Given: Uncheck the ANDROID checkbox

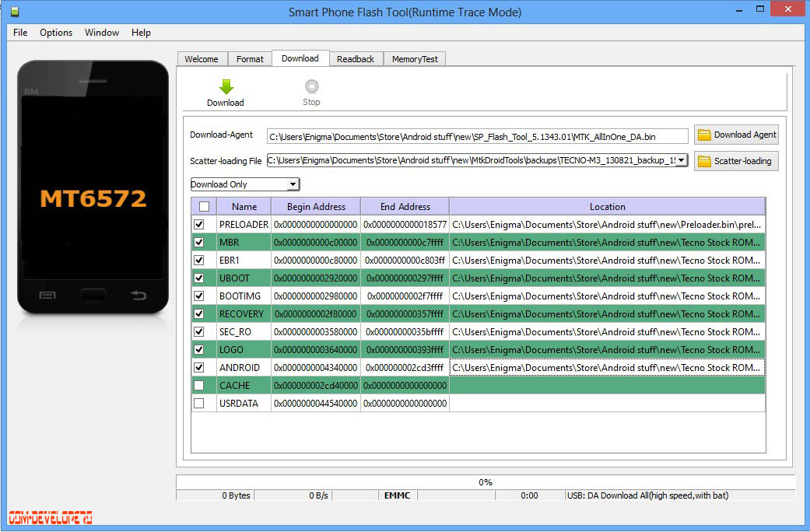Looking at the screenshot, I should 199,368.
